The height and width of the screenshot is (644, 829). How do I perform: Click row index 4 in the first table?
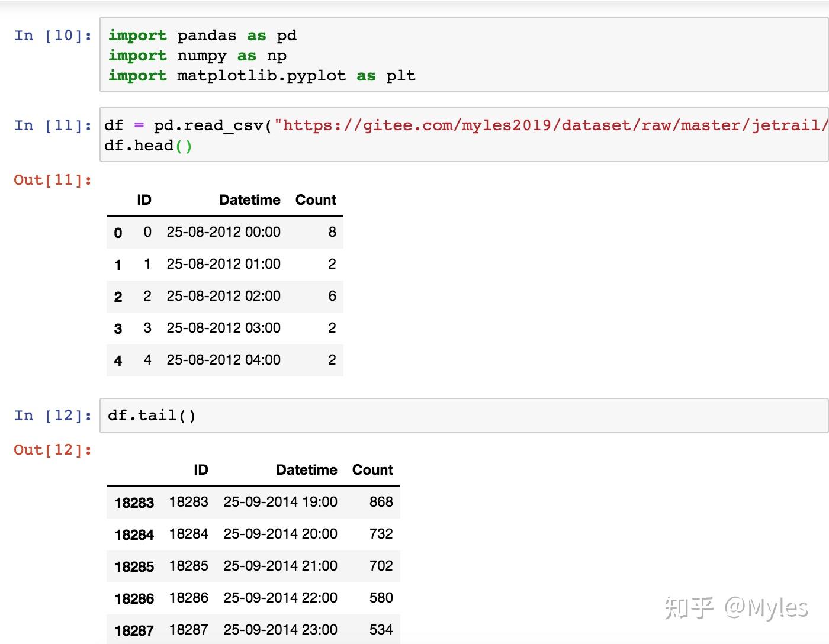tap(118, 360)
